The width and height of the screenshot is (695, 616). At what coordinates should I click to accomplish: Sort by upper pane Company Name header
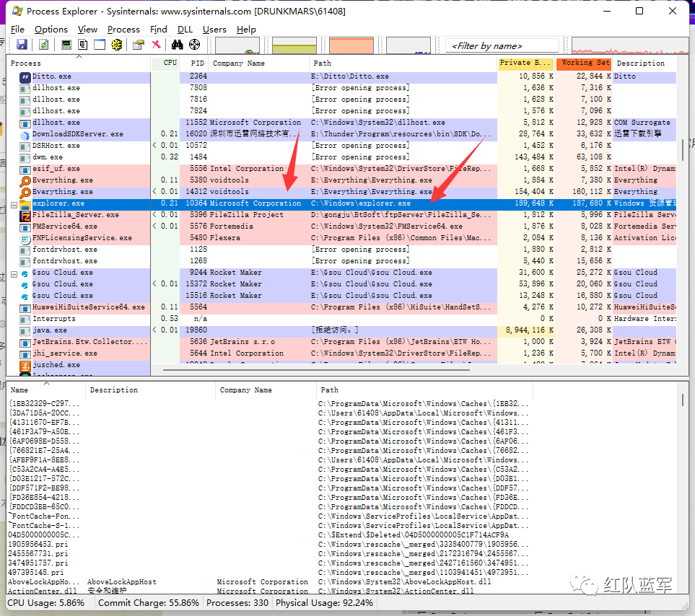coord(259,63)
